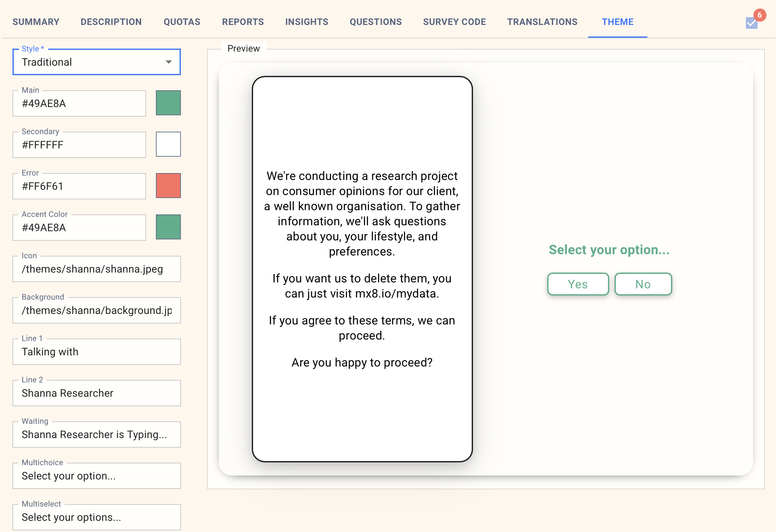Open the Accent Color swatch
This screenshot has height=532, width=776.
[168, 227]
